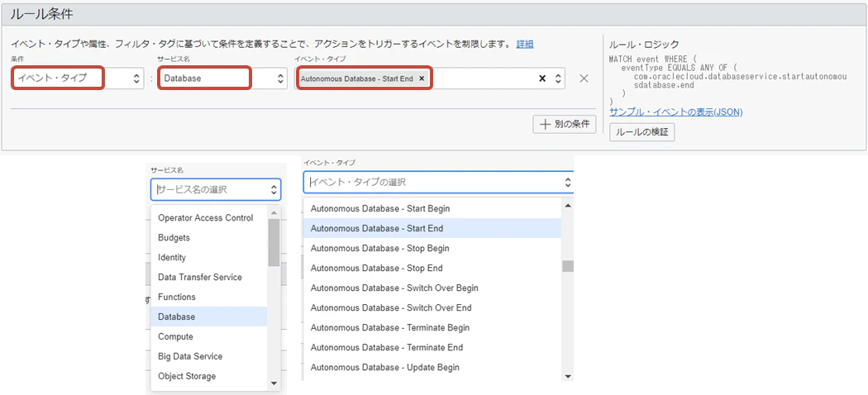The height and width of the screenshot is (395, 868).
Task: Select Identity in the service list
Action: tap(209, 258)
